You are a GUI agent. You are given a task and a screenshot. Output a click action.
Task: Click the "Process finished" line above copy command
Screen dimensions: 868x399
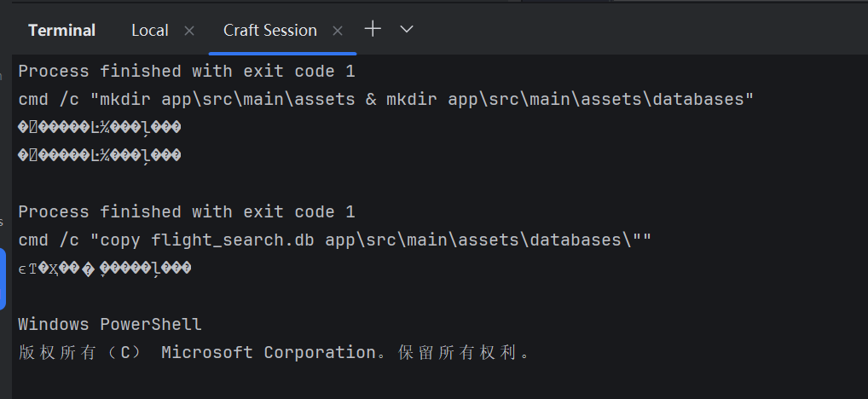pyautogui.click(x=186, y=211)
